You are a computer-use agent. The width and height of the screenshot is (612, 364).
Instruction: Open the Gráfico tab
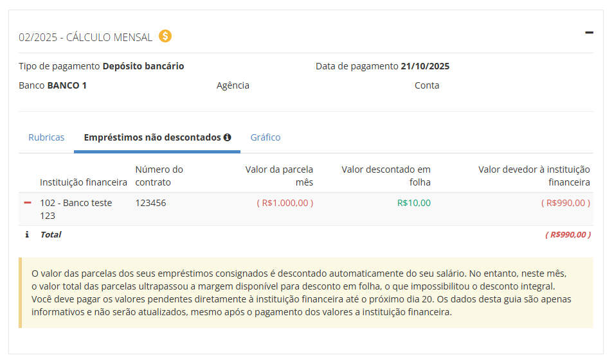click(265, 137)
